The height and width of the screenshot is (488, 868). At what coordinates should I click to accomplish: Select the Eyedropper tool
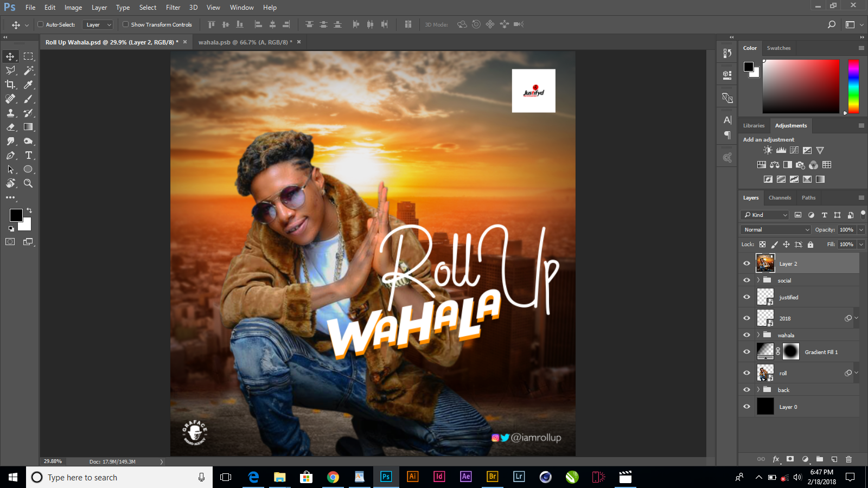coord(28,85)
